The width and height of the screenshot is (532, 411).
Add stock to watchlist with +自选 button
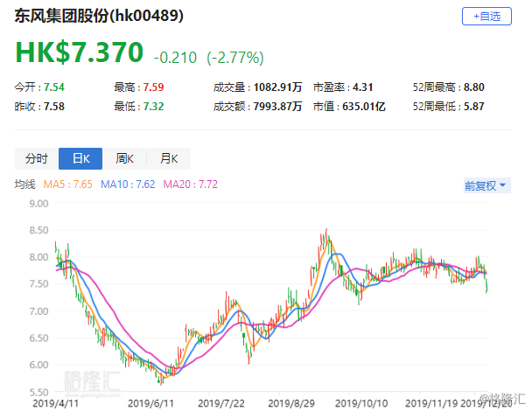486,16
